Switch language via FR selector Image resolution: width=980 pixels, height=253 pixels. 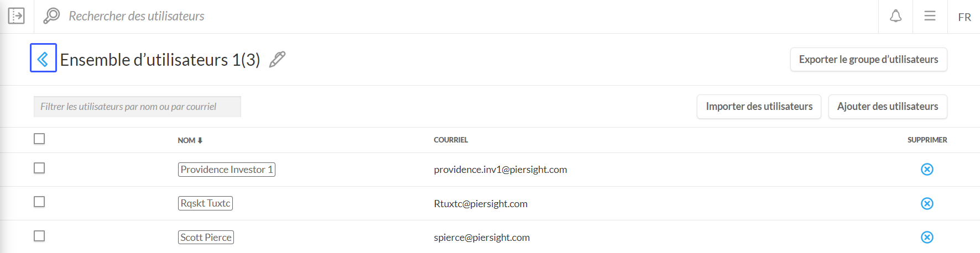pos(965,17)
